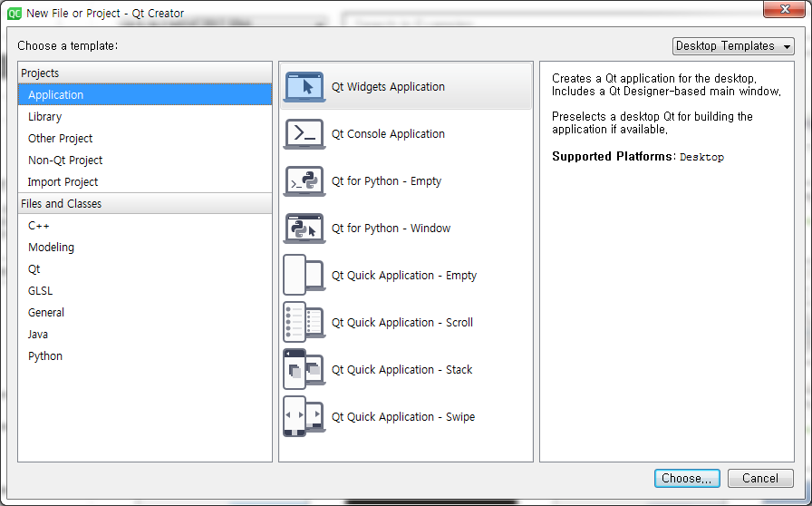Click the Qt Quick Application - Scroll label

coord(401,323)
